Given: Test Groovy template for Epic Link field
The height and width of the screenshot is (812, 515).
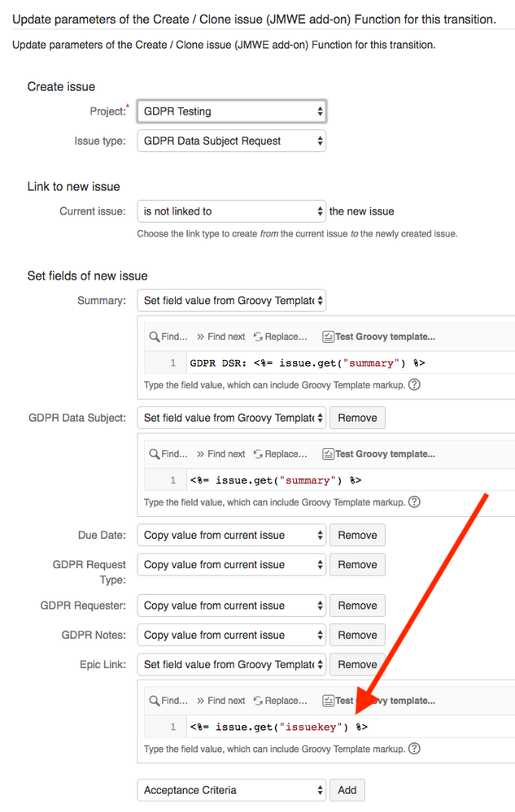Looking at the screenshot, I should tap(379, 701).
